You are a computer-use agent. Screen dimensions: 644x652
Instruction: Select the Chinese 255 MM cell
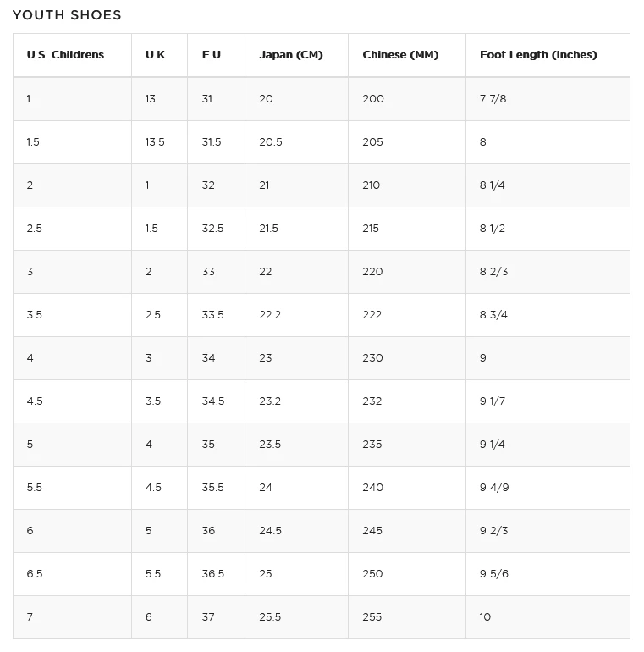click(372, 617)
